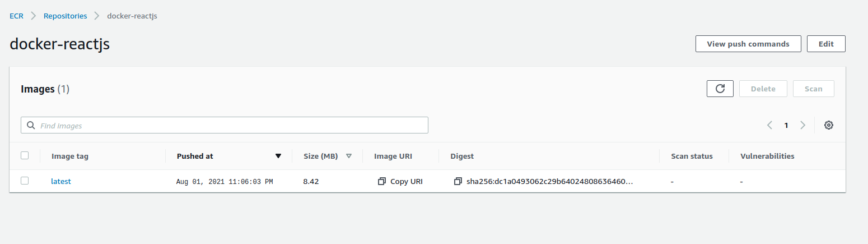Sort by Pushed at descending arrow
The width and height of the screenshot is (868, 244).
click(x=278, y=156)
